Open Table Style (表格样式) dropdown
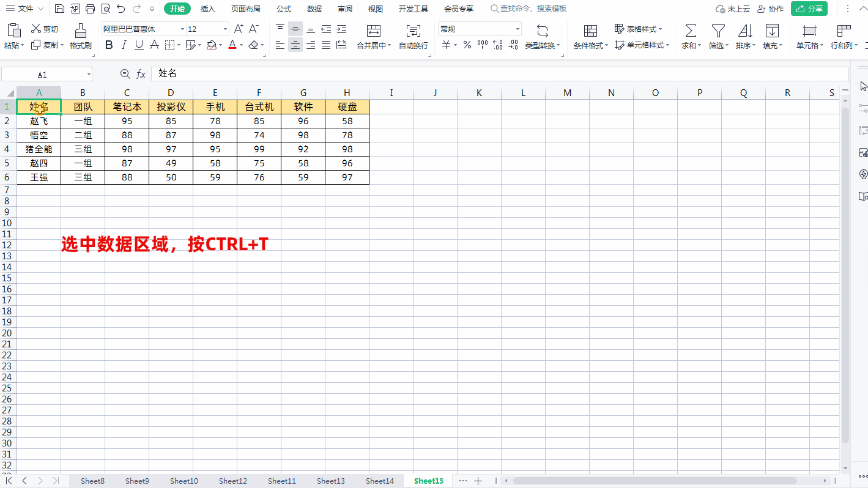 click(x=639, y=29)
